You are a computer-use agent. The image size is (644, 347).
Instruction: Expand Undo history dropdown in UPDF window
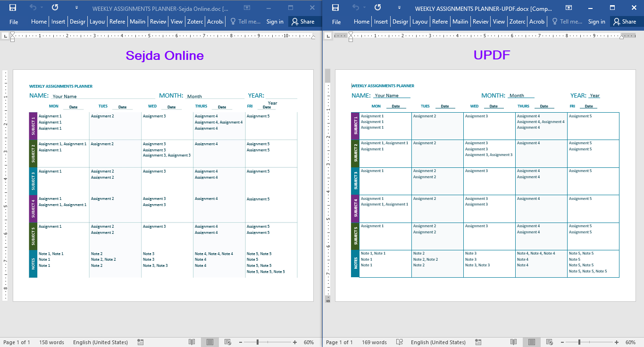pos(364,8)
